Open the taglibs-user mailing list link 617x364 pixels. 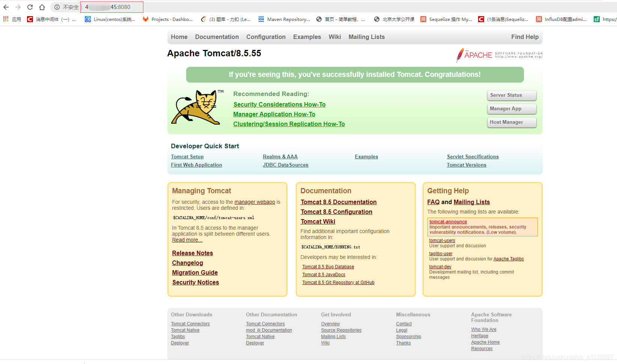(441, 254)
